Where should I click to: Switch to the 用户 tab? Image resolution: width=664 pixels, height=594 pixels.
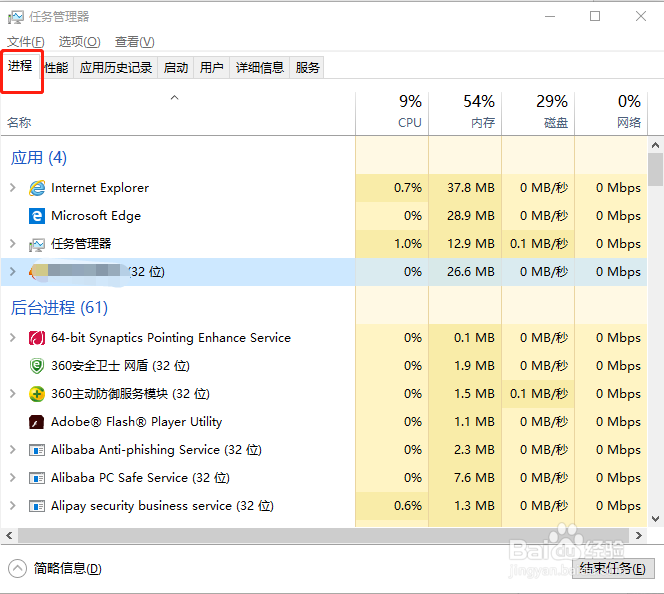211,67
